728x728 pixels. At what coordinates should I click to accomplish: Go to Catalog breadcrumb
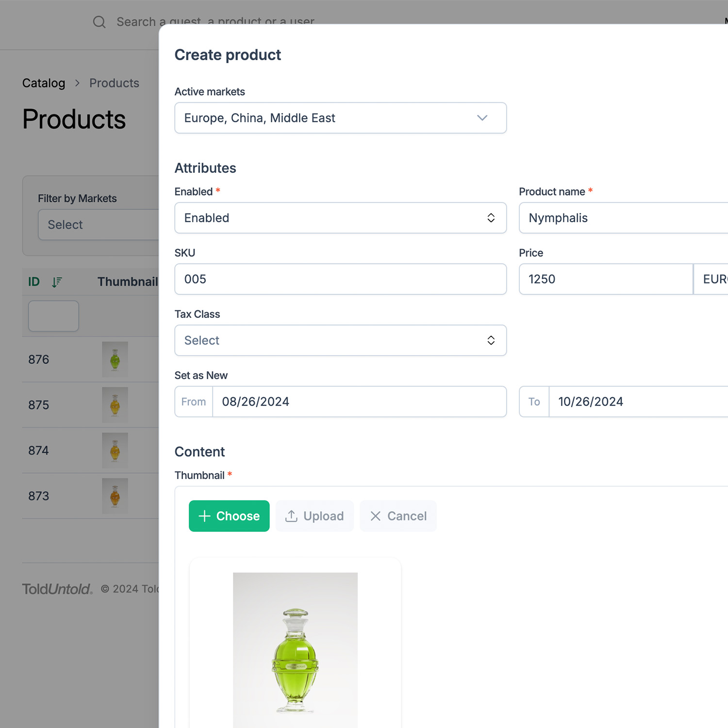(44, 83)
